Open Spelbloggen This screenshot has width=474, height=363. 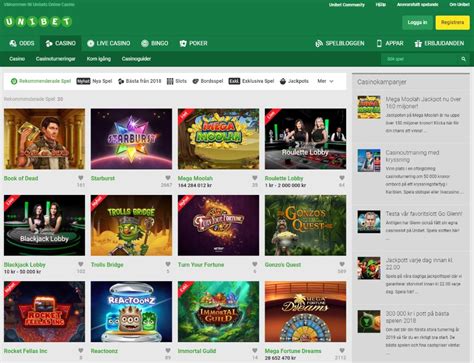pyautogui.click(x=340, y=43)
